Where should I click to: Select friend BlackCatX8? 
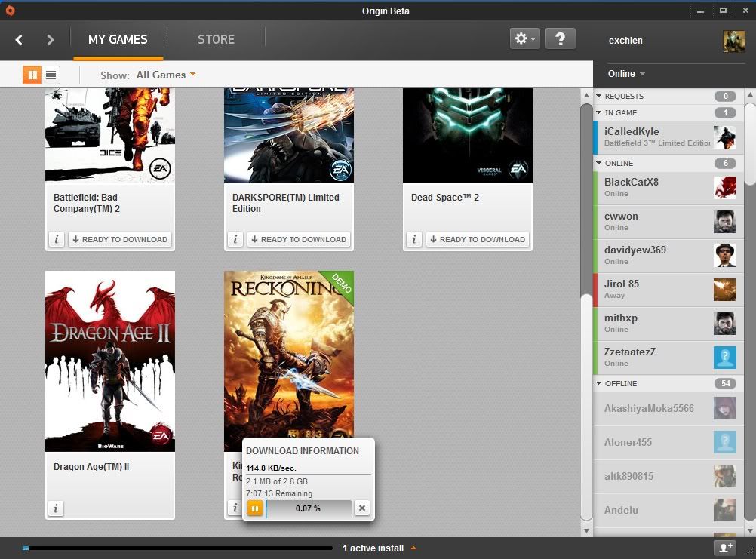coord(668,187)
